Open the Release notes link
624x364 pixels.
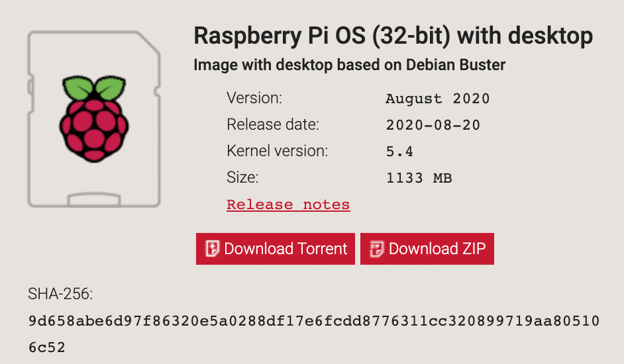(289, 205)
